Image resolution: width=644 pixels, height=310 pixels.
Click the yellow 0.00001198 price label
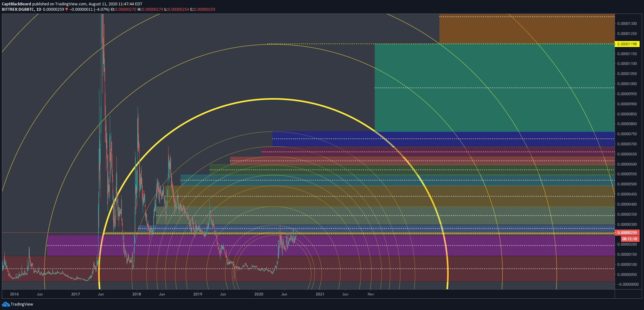627,44
